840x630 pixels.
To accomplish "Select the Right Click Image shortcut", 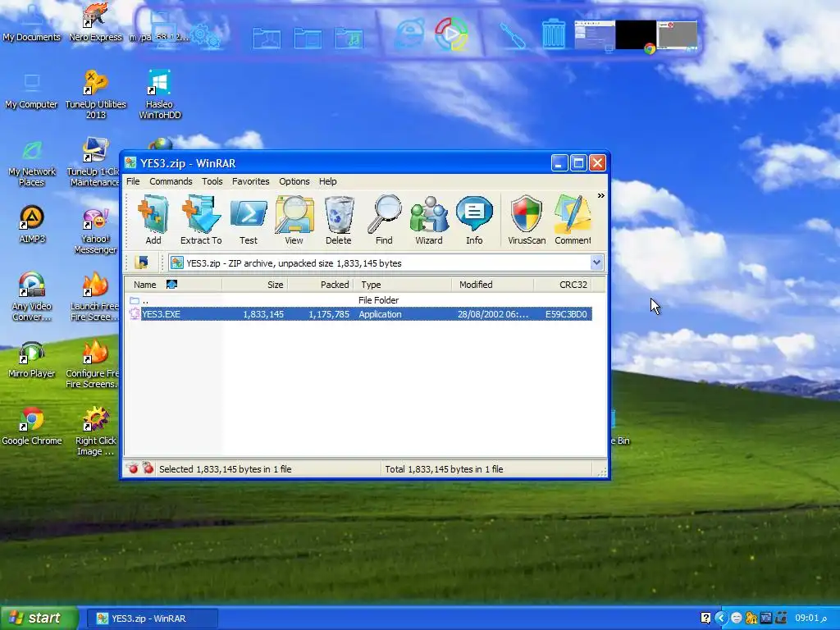I will pos(95,431).
